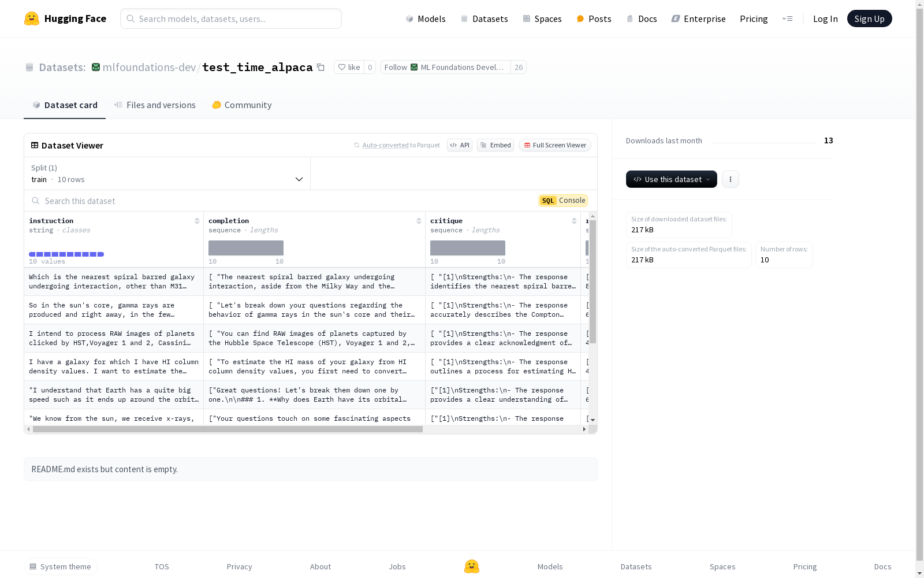Sort the critique column
Viewport: 924px width, 578px height.
574,221
